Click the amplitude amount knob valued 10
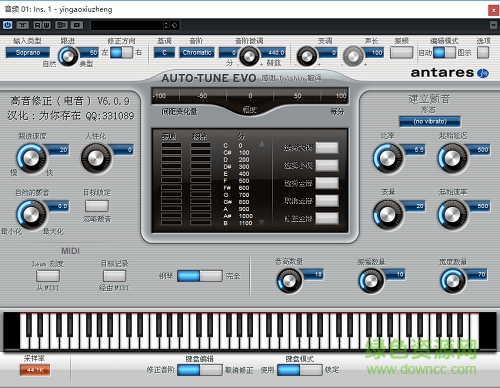 tap(371, 281)
